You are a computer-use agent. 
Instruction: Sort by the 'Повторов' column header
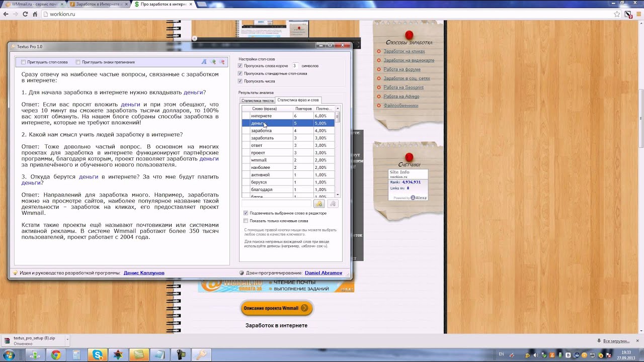303,109
